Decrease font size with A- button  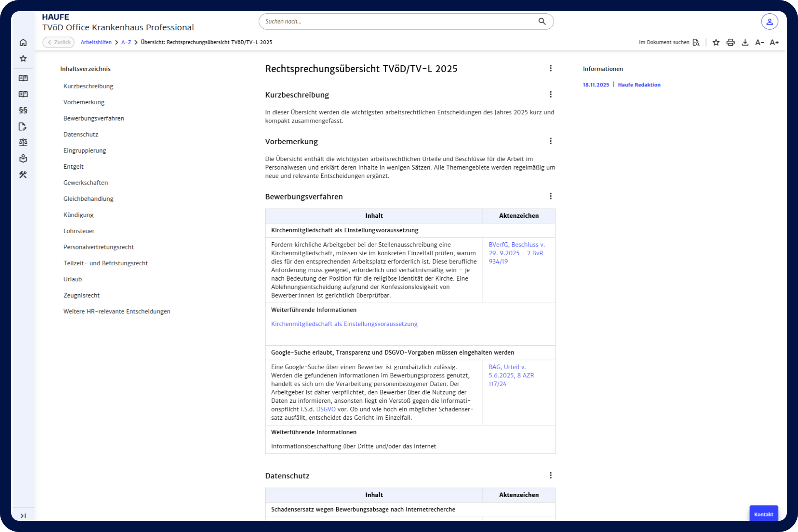pyautogui.click(x=759, y=42)
